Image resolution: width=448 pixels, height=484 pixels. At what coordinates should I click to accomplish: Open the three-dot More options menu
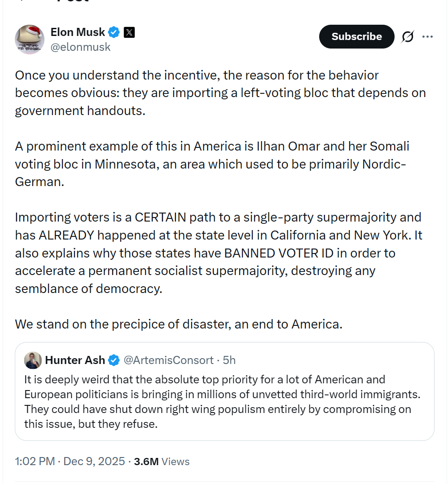[427, 37]
